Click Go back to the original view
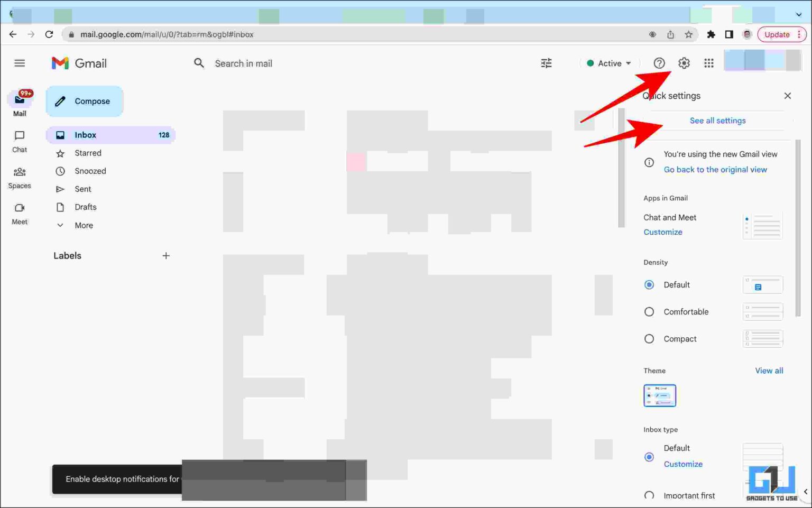 715,170
